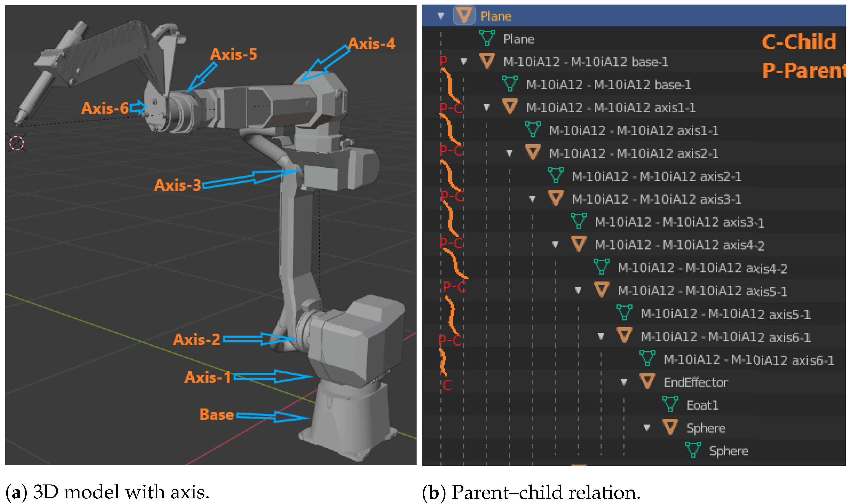The width and height of the screenshot is (850, 504).
Task: Click the green mesh icon of axis1-1
Action: pos(533,130)
